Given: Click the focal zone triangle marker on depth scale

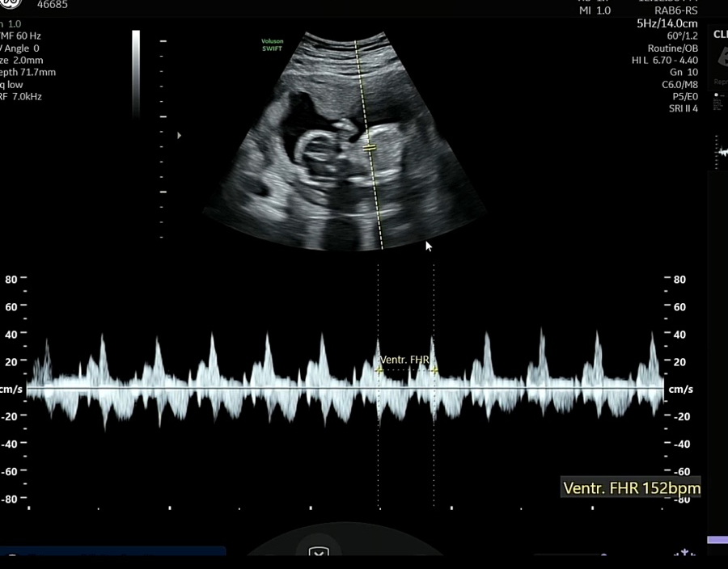Looking at the screenshot, I should [x=179, y=136].
